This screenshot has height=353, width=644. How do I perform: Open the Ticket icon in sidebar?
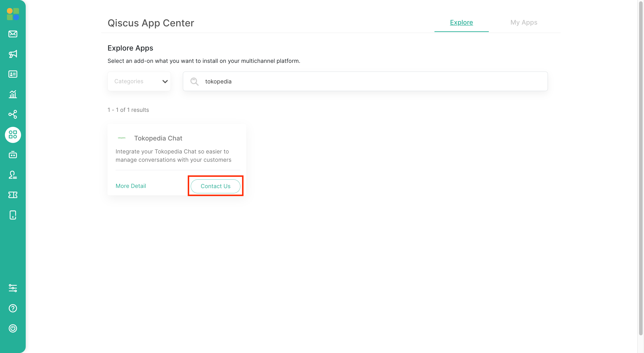13,195
